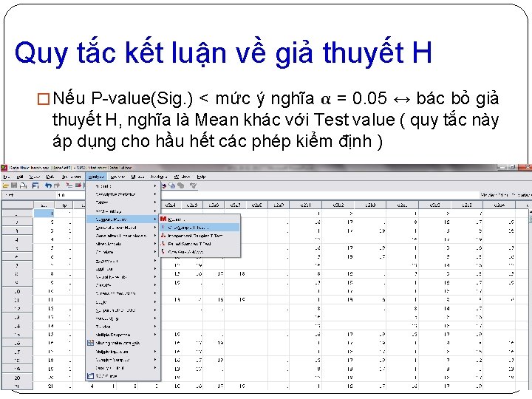Select the row header numbered 10
Image resolution: width=532 pixels, height=399 pixels.
(x=17, y=291)
